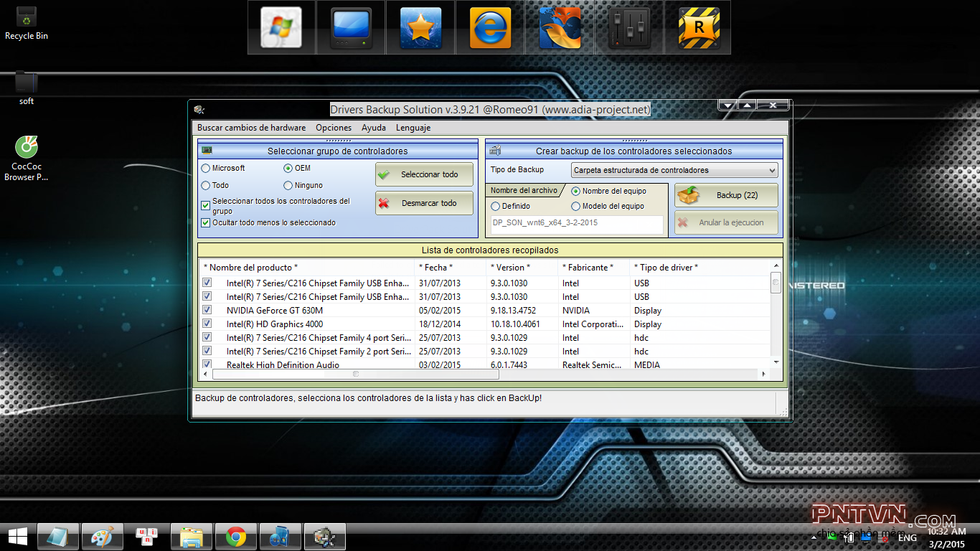The image size is (980, 551).
Task: Open the Buscar cambios de hardware menu
Action: (x=252, y=128)
